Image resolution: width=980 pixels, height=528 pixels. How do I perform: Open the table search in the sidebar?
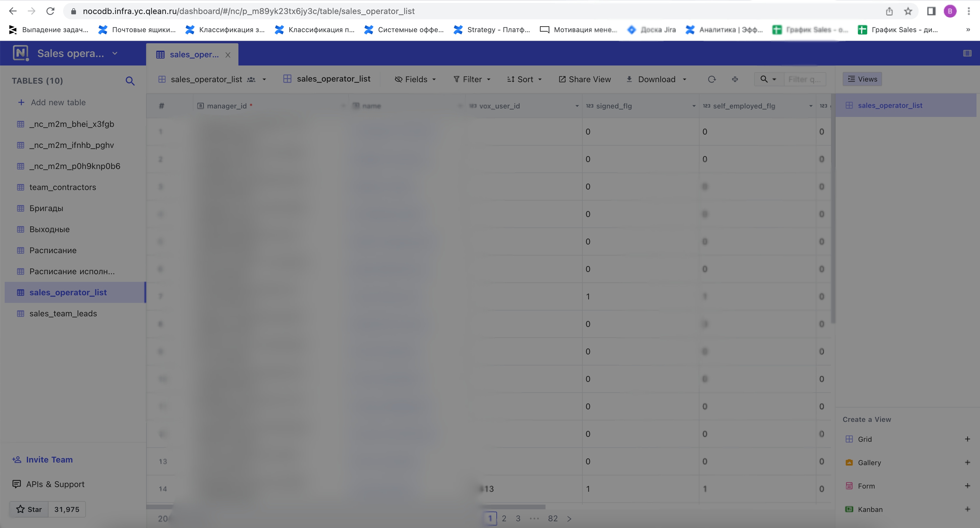131,81
